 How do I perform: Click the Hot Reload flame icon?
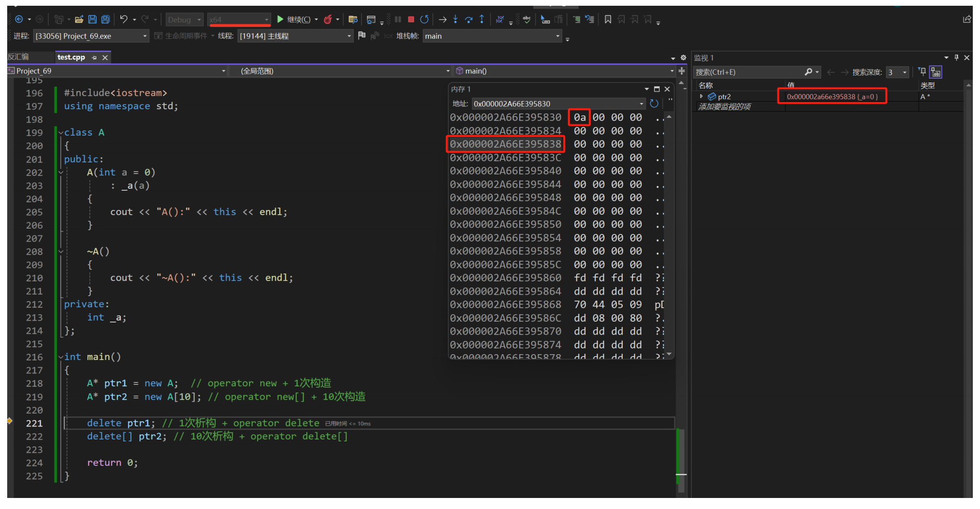click(328, 19)
